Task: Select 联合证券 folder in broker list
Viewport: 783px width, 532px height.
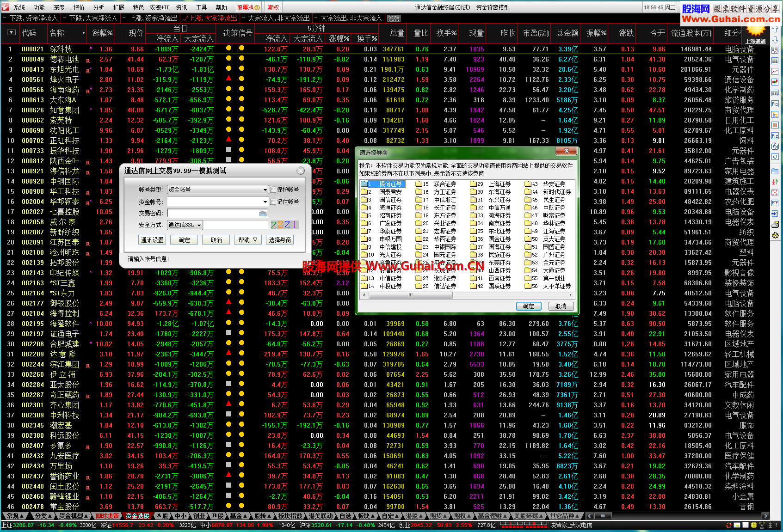Action: click(437, 184)
